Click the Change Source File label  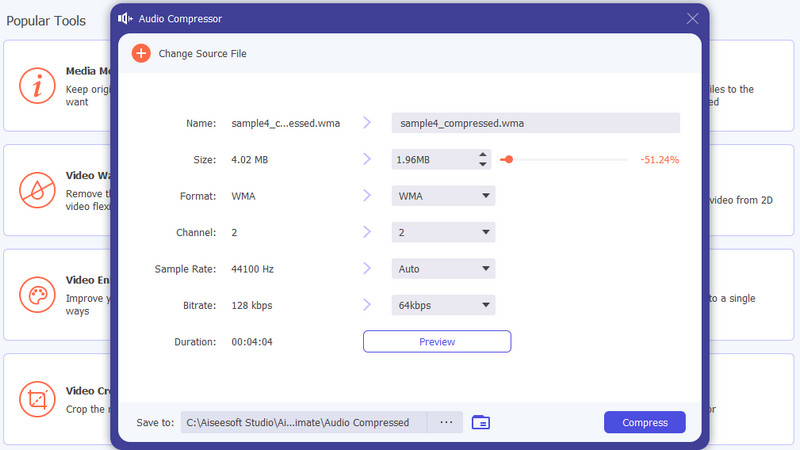202,54
